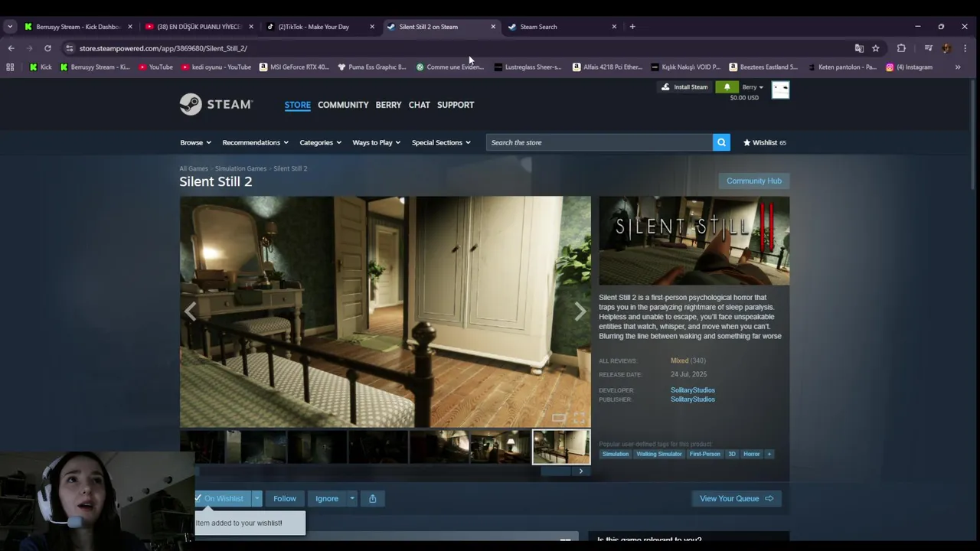The height and width of the screenshot is (551, 980).
Task: Click the Walking Simulator tag
Action: point(659,454)
